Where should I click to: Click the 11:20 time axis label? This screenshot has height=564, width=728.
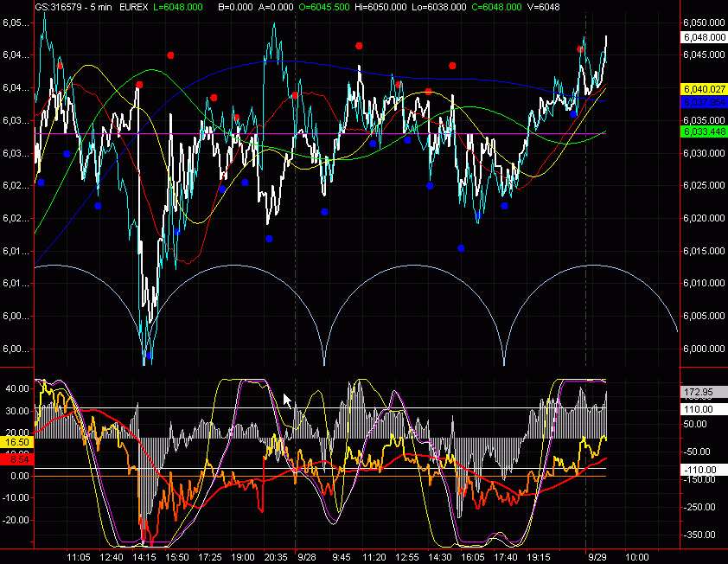[x=374, y=557]
